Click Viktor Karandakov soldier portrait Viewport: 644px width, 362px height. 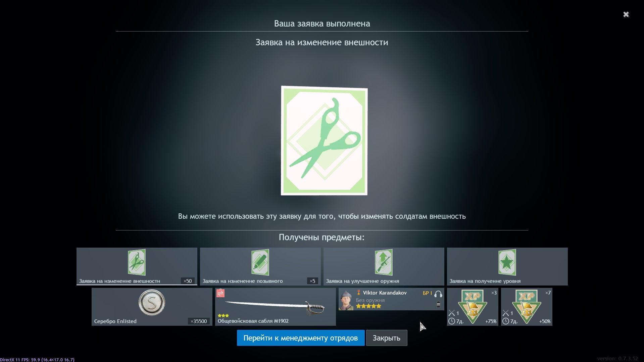pos(346,300)
